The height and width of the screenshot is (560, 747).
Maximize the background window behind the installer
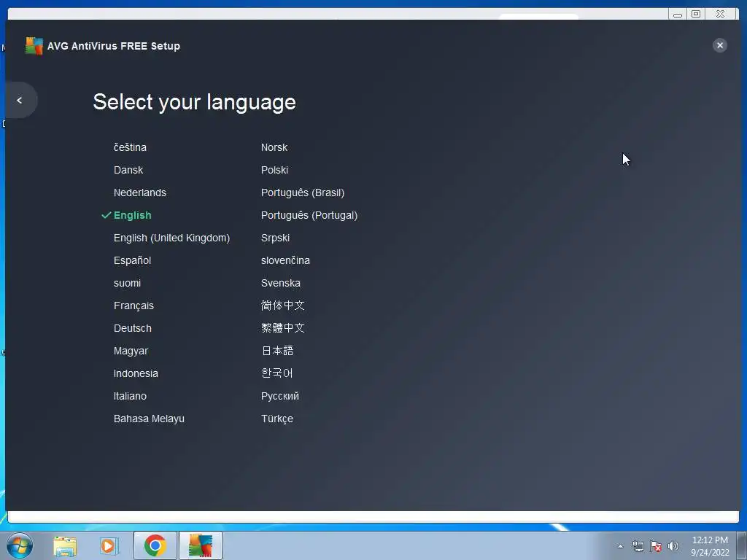pyautogui.click(x=696, y=15)
